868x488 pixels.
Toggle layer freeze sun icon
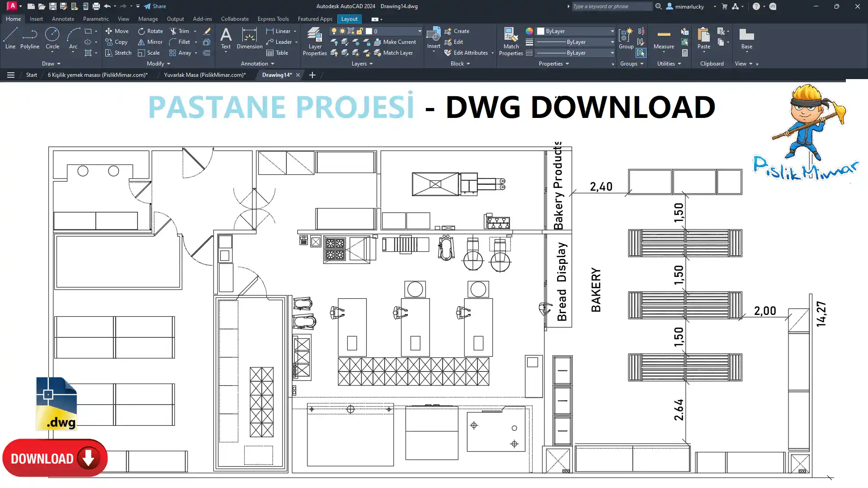coord(342,31)
